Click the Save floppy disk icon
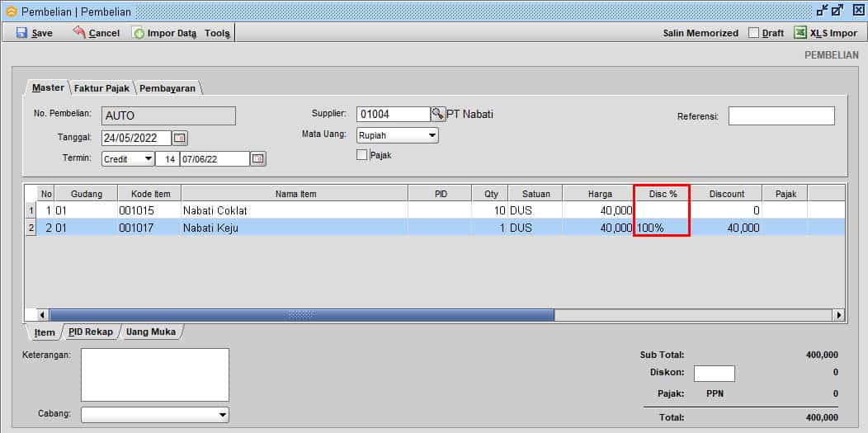Screen dimensions: 868x433 tap(21, 33)
